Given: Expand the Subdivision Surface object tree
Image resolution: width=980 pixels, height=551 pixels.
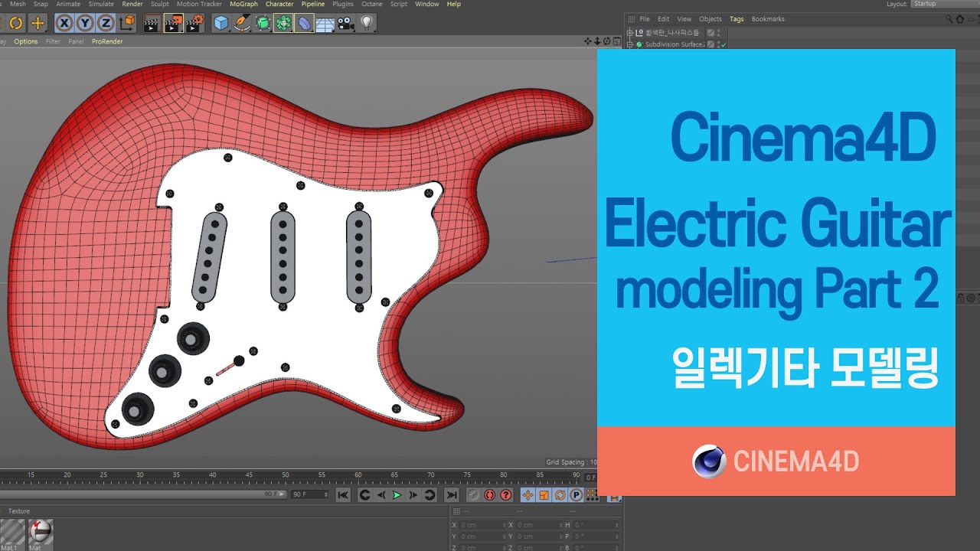Looking at the screenshot, I should tap(630, 44).
